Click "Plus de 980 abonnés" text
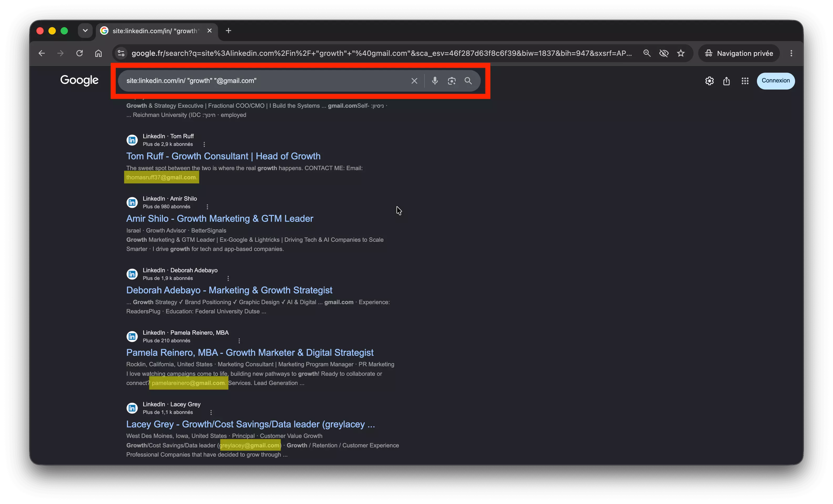Screen dimensions: 833x504 coord(166,206)
